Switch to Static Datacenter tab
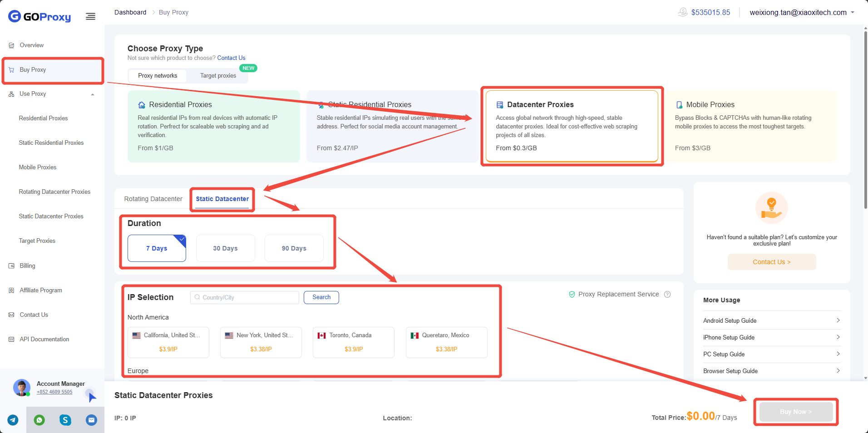 [222, 199]
